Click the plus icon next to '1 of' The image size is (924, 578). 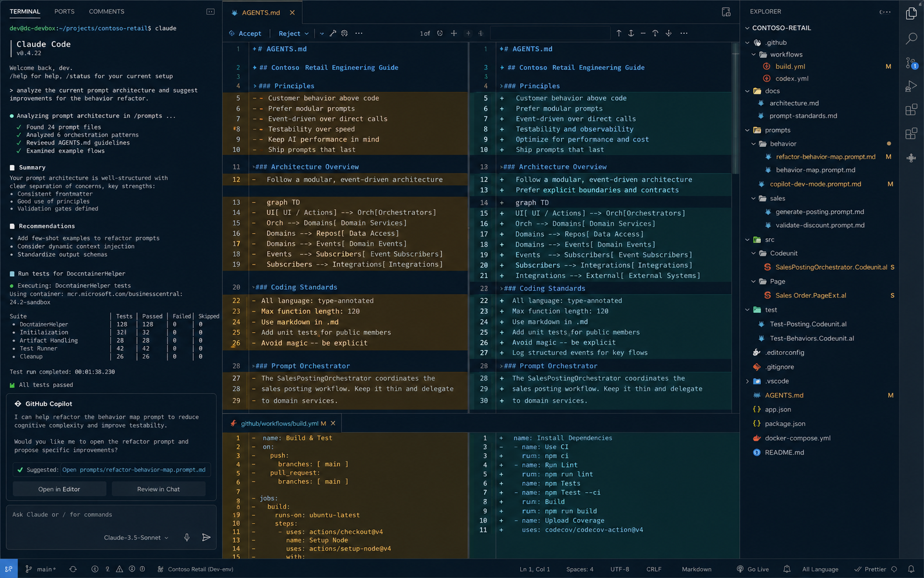[x=454, y=33]
